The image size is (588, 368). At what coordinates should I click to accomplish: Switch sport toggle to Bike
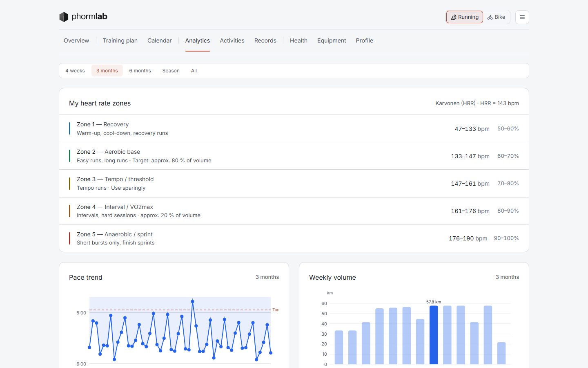click(x=496, y=17)
